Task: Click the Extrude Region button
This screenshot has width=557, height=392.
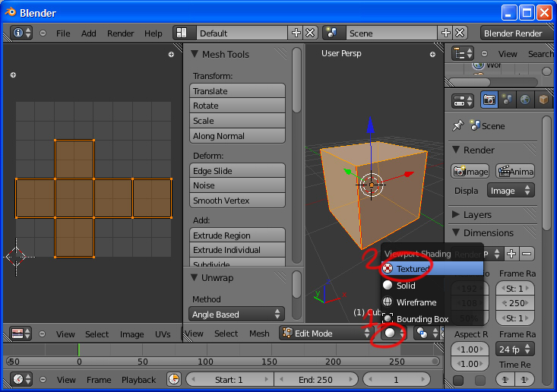Action: pos(237,236)
